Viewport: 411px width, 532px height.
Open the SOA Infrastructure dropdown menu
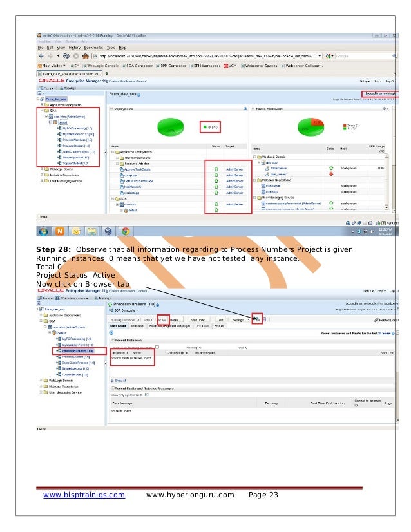72,298
